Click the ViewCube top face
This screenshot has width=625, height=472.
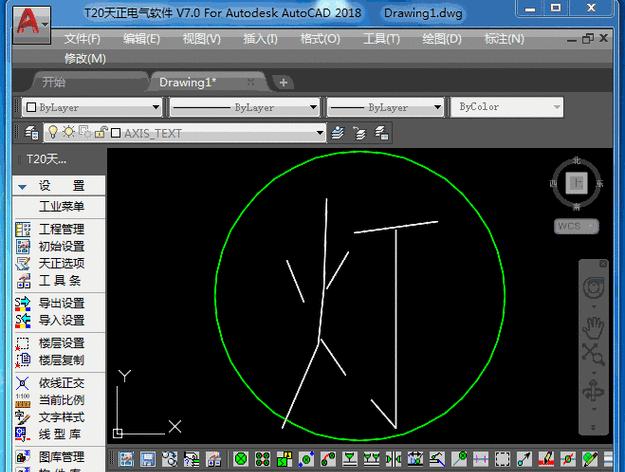click(x=576, y=183)
